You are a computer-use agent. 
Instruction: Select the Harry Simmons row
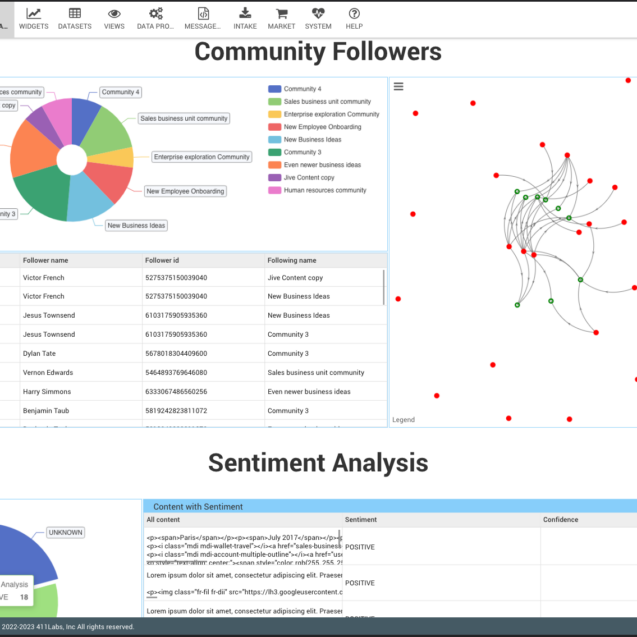(193, 392)
